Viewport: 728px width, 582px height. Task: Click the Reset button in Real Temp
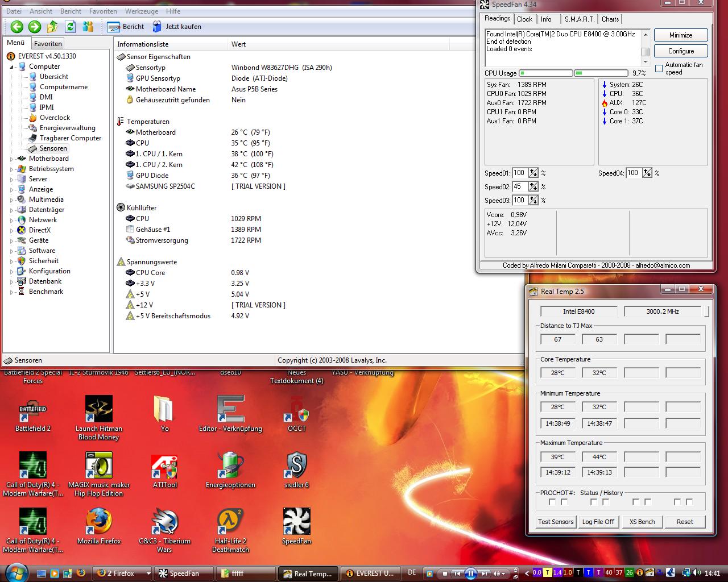click(x=685, y=522)
